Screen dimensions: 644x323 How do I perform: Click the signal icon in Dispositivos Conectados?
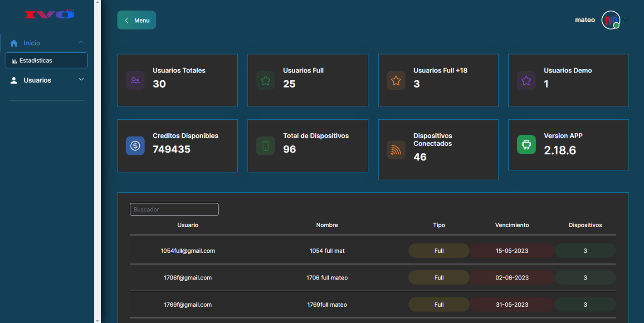[x=396, y=150]
